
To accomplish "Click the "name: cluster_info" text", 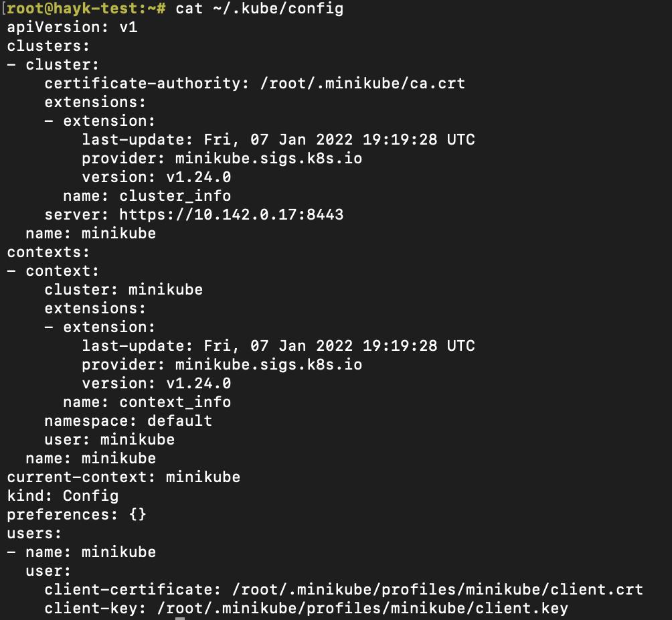I will tap(147, 196).
